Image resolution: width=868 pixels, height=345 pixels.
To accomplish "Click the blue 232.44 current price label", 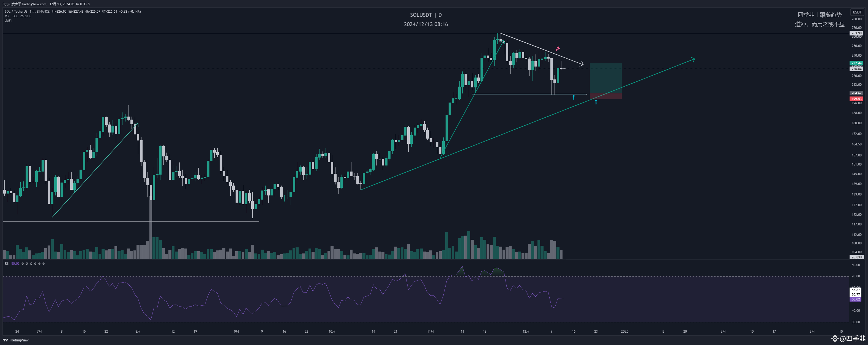I will click(x=856, y=63).
